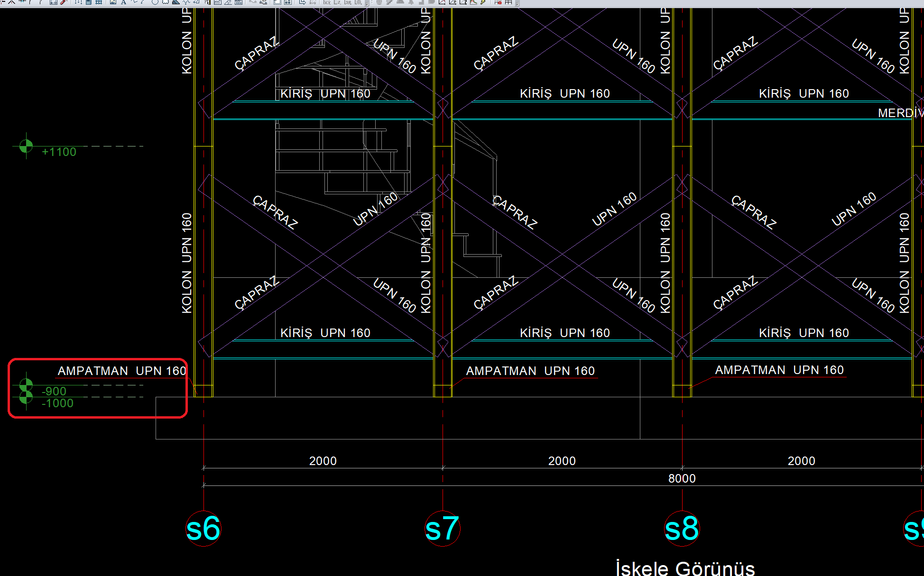
Task: Click the 2000 dimension between s6 and s7
Action: (323, 461)
